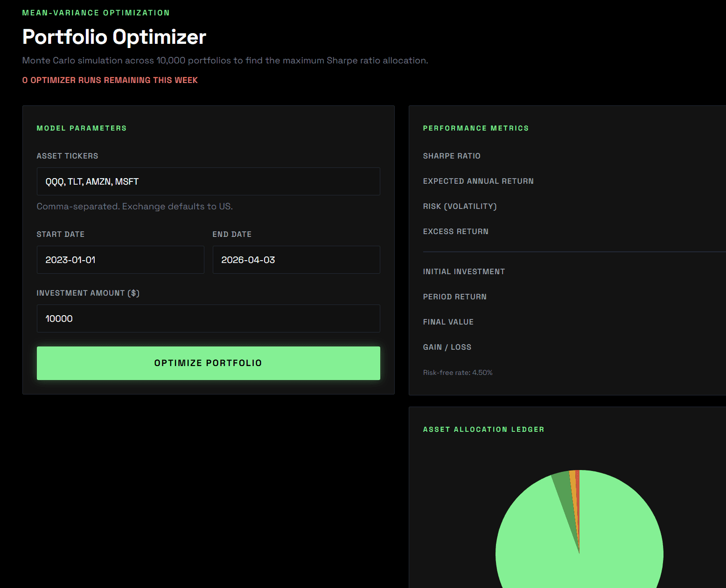The height and width of the screenshot is (588, 726).
Task: Click the 'Comma-separated. Exchange defaults to US.' hint
Action: [135, 206]
